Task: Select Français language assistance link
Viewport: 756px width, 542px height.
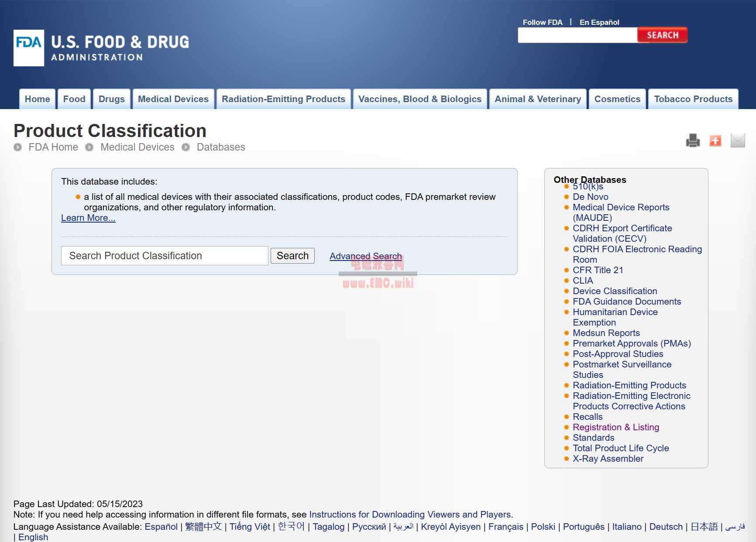Action: tap(506, 527)
